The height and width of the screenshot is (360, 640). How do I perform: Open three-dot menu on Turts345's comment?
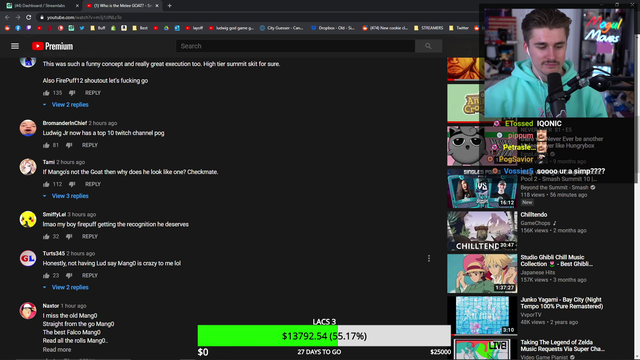point(429,258)
